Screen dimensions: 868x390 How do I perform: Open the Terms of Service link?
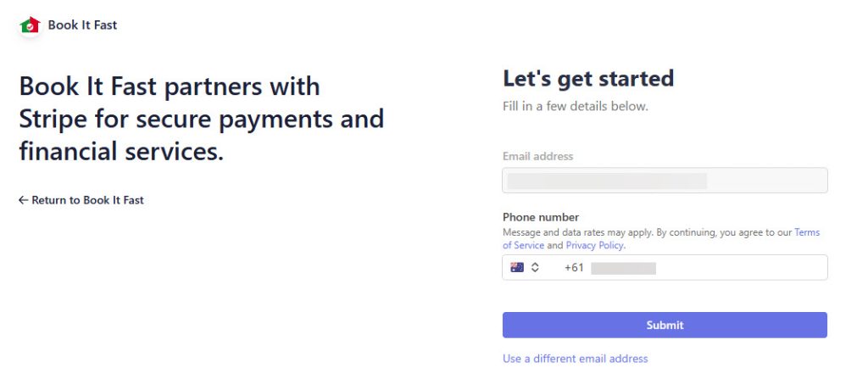(x=807, y=232)
